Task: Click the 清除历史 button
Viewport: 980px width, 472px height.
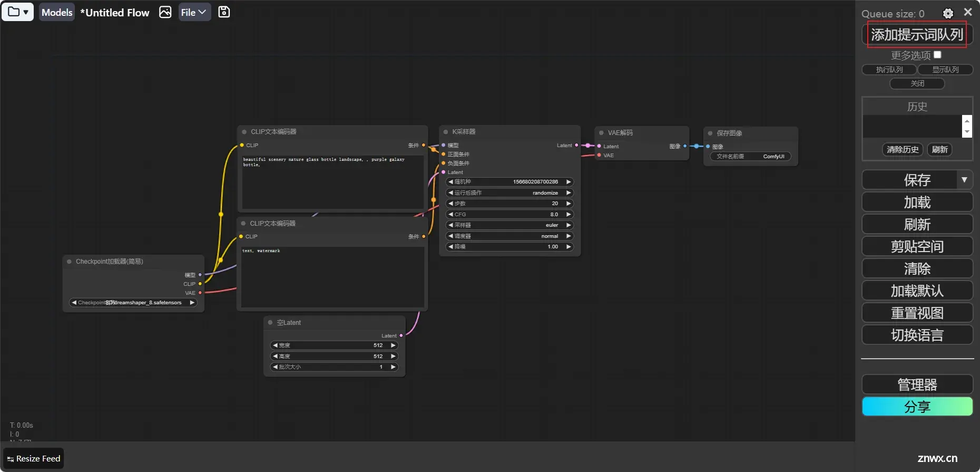Action: (903, 150)
